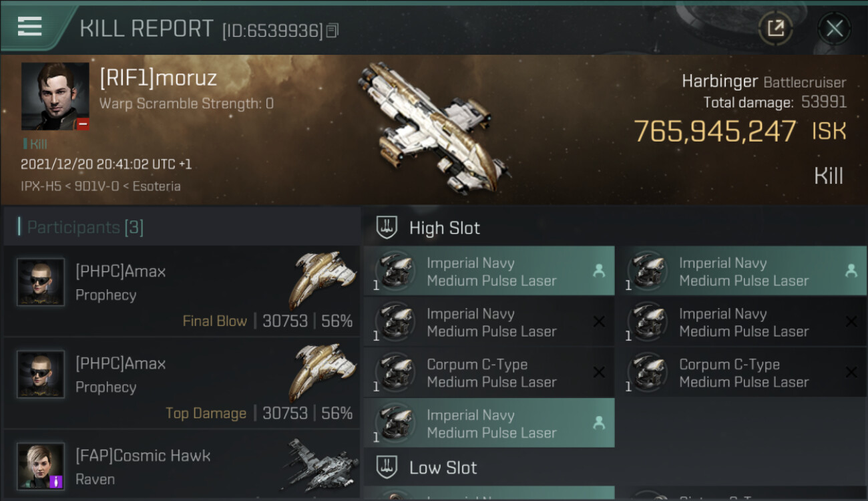Click the Prophecy ship icon for Final Blow
Image resolution: width=868 pixels, height=501 pixels.
pyautogui.click(x=323, y=279)
